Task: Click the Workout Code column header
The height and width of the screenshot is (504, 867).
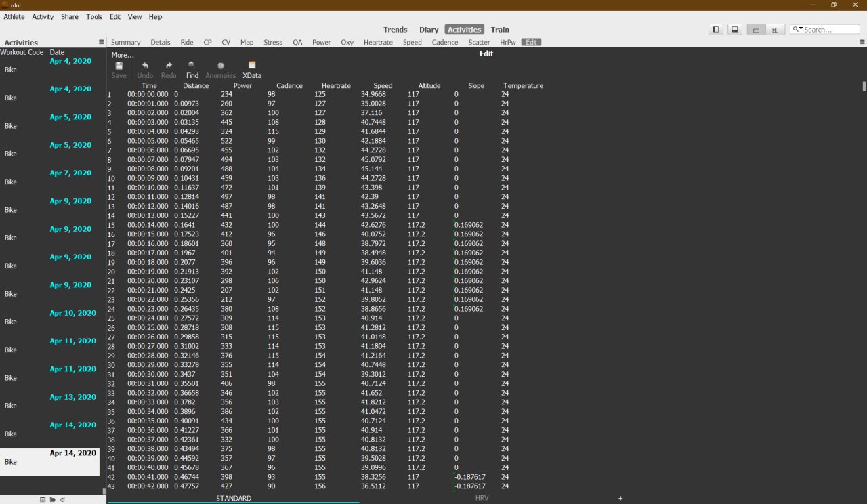Action: 22,52
